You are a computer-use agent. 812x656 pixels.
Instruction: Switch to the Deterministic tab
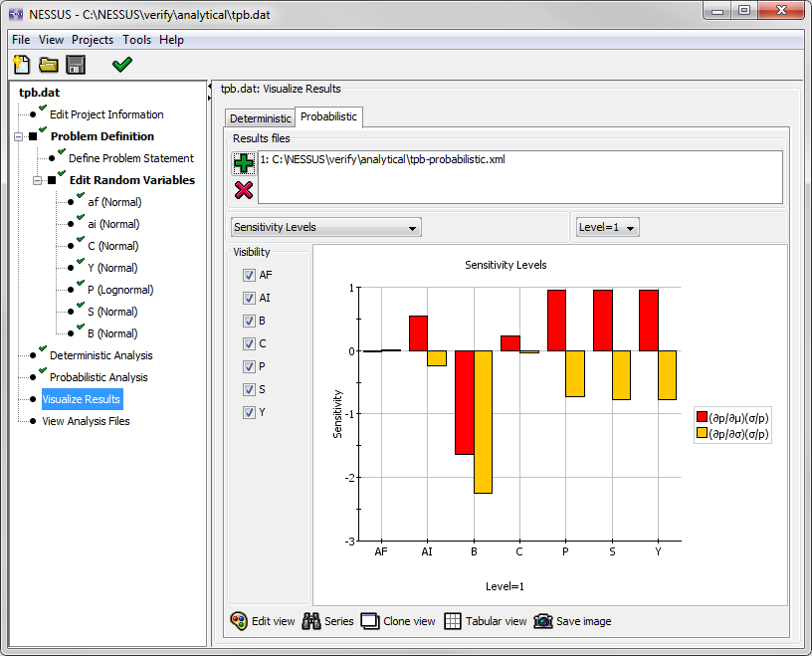click(261, 118)
